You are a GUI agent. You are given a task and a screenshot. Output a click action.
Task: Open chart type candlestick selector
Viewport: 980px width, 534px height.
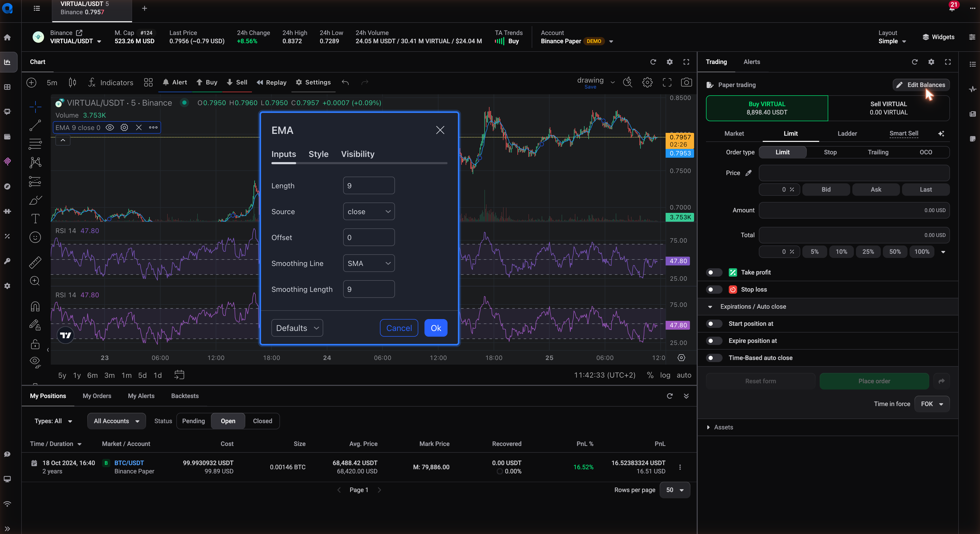[x=72, y=83]
